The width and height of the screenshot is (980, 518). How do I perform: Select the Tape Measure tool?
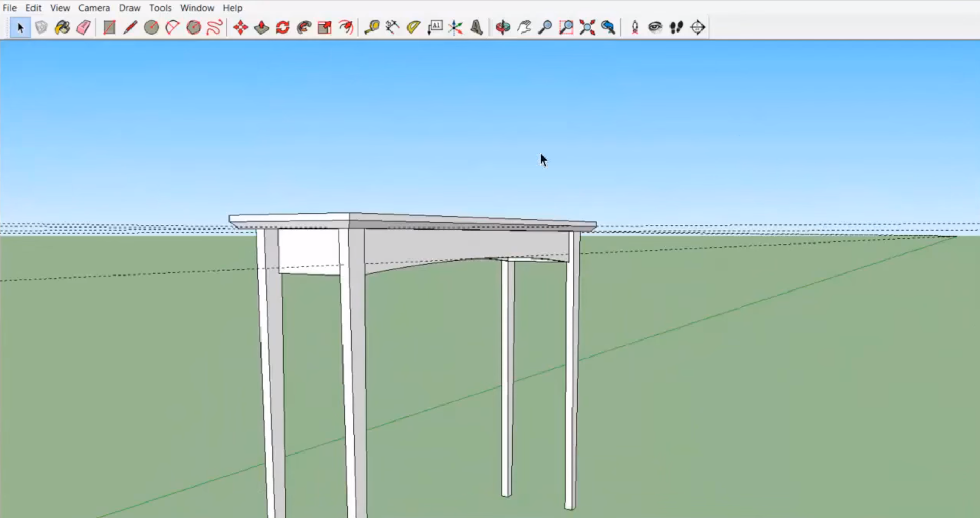tap(371, 27)
